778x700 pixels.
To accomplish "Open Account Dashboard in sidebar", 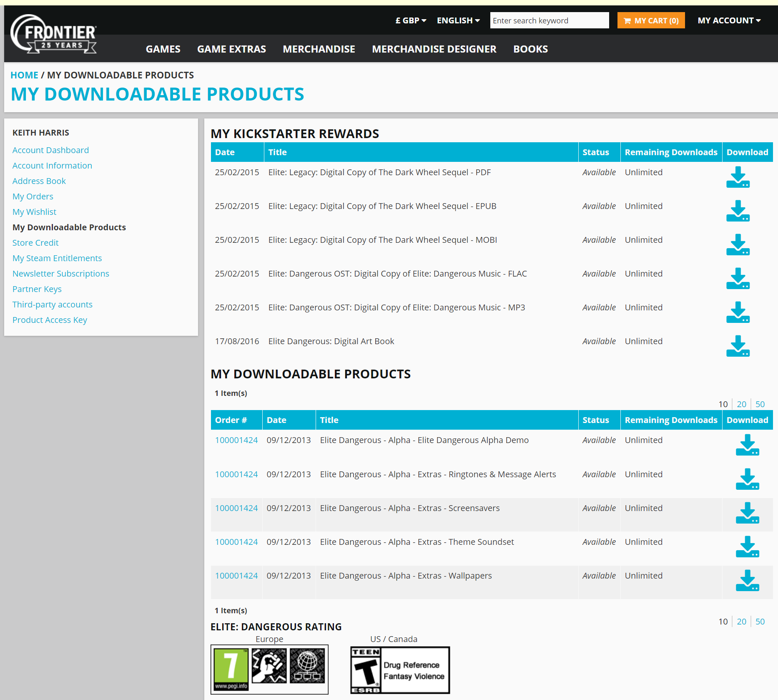I will point(50,150).
